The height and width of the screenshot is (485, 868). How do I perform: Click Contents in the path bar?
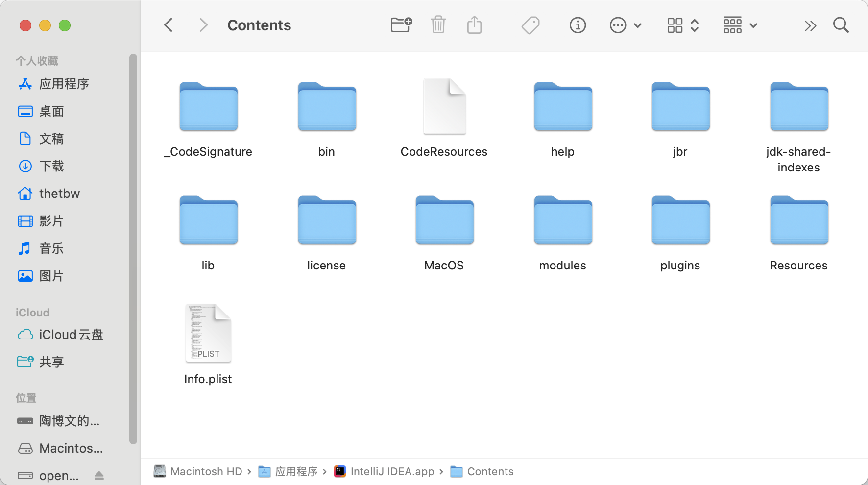pos(482,471)
